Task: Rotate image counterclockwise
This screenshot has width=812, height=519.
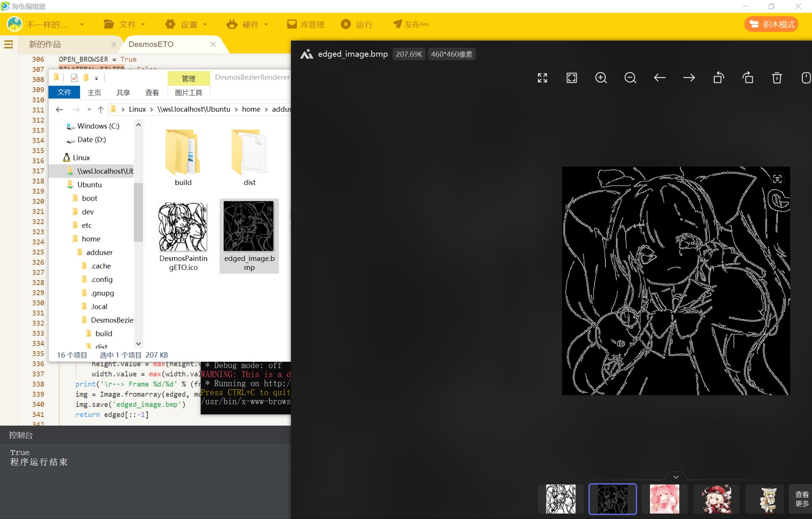Action: pyautogui.click(x=718, y=78)
